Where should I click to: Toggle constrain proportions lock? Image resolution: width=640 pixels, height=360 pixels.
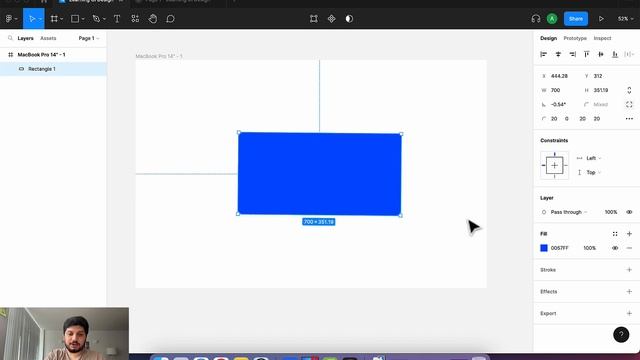tap(629, 90)
